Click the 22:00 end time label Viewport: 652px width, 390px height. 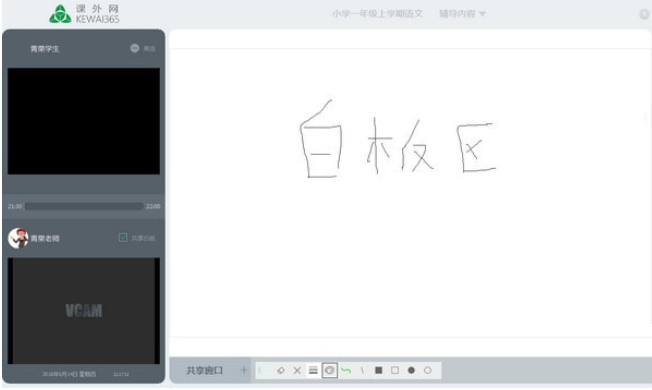tap(153, 206)
